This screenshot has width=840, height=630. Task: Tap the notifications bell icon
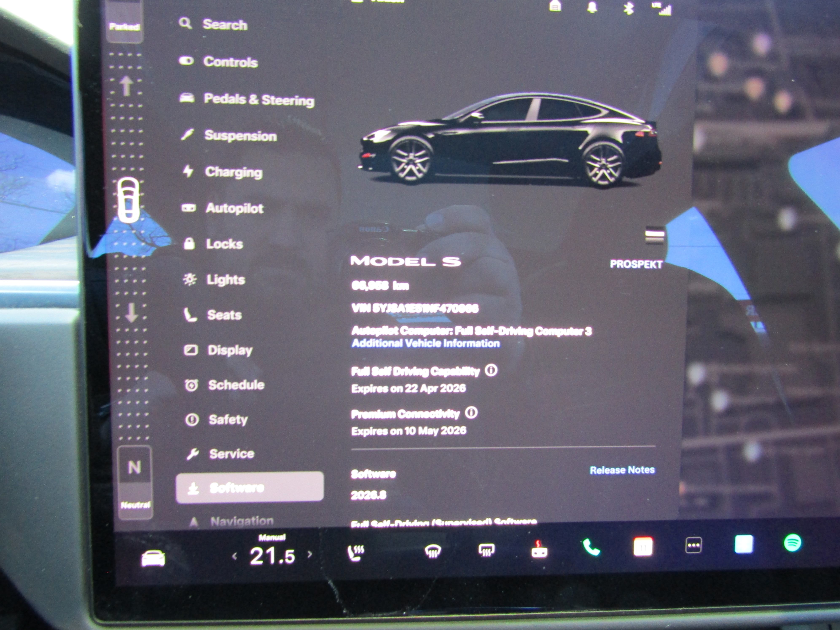[x=592, y=7]
